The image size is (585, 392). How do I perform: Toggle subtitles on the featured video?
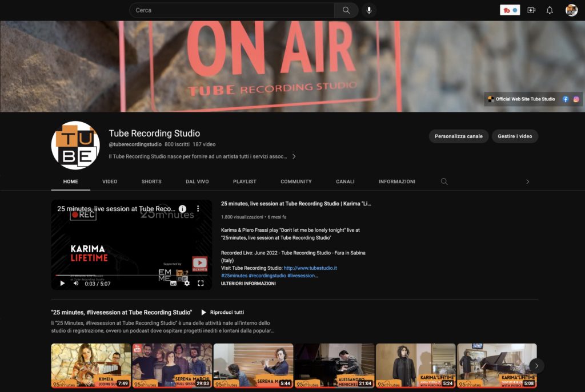(x=174, y=284)
